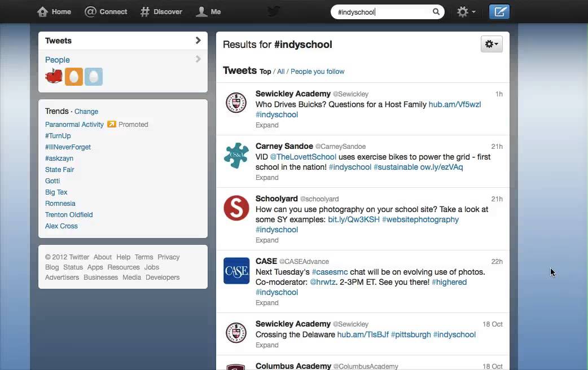Open Columbus Academy profile name
Image resolution: width=588 pixels, height=370 pixels.
[293, 366]
